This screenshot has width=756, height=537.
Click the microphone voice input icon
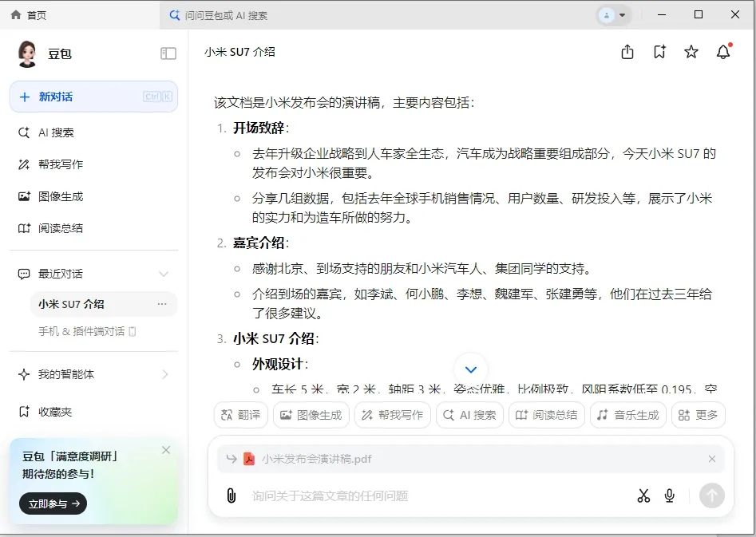tap(669, 496)
